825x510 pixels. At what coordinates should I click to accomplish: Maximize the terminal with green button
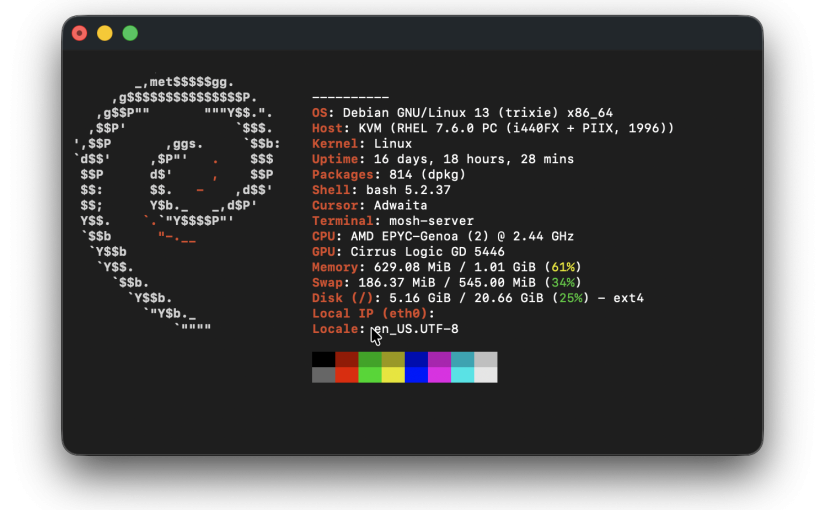(130, 33)
